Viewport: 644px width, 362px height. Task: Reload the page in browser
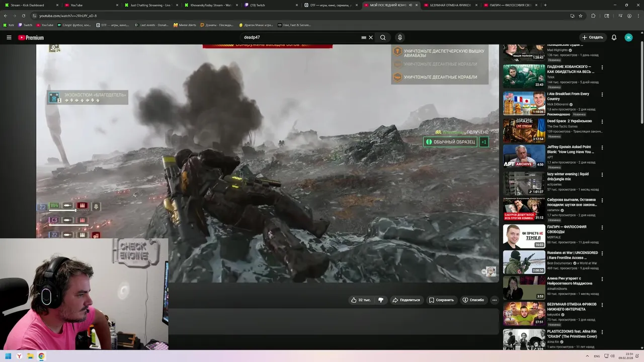pos(23,16)
